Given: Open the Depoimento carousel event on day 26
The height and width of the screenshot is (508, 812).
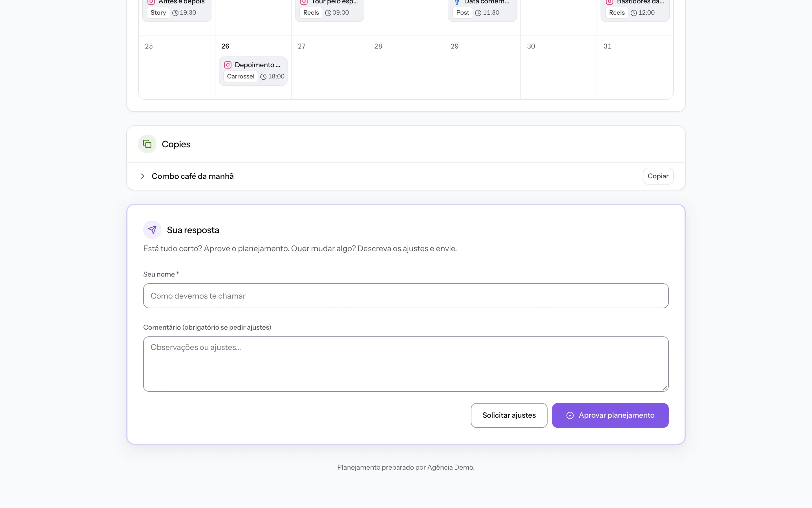Looking at the screenshot, I should pos(253,71).
